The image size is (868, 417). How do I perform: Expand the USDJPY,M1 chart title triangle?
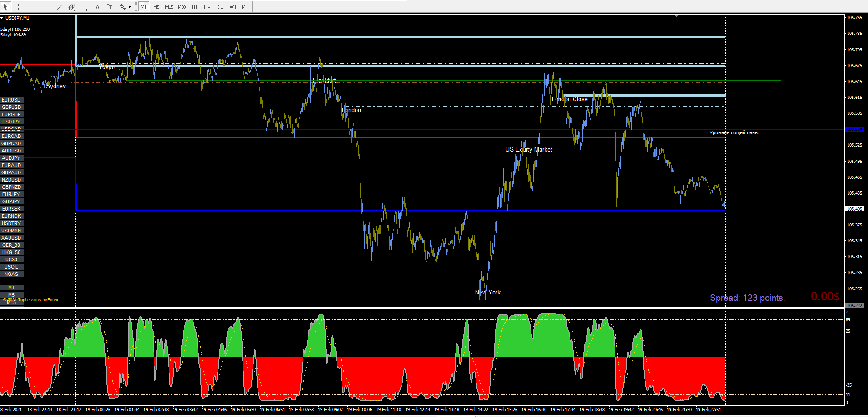[x=2, y=18]
